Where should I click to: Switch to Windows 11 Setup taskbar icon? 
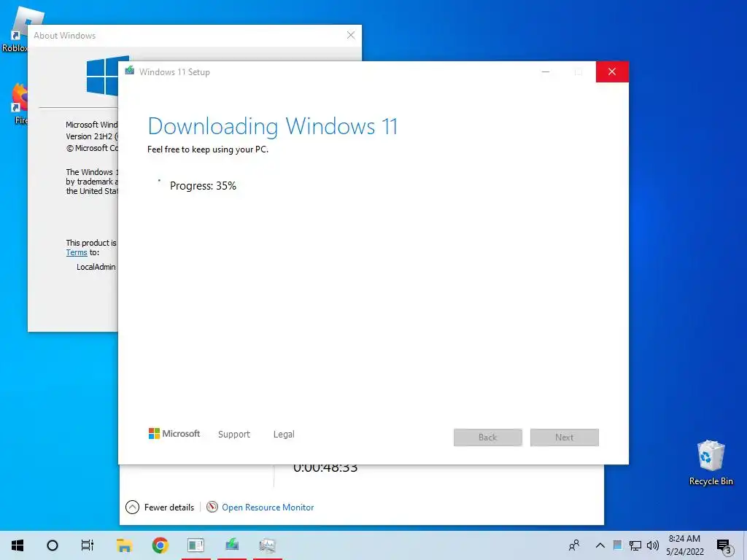coord(232,544)
